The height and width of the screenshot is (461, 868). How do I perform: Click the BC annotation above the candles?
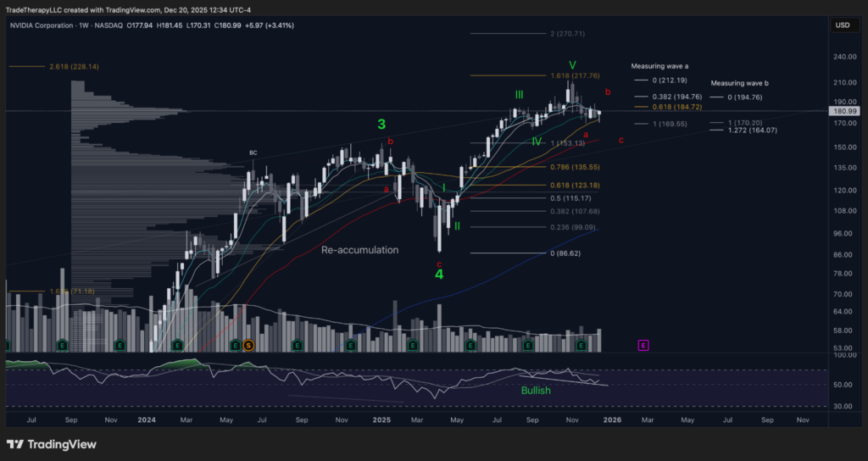[253, 153]
